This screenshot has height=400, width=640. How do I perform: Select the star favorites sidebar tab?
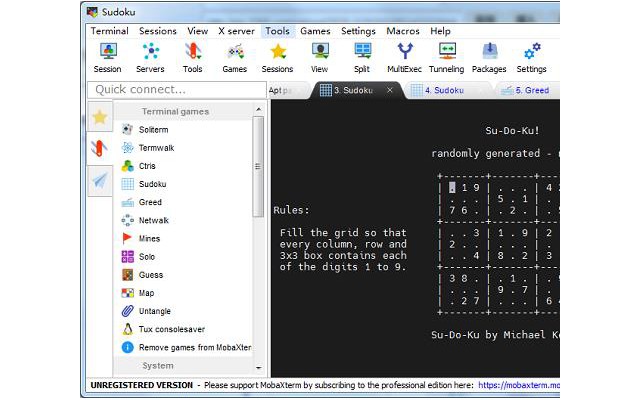pos(100,117)
